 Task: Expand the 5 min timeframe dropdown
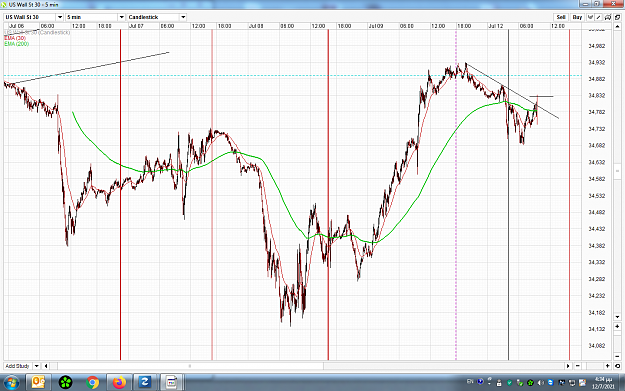tap(122, 17)
